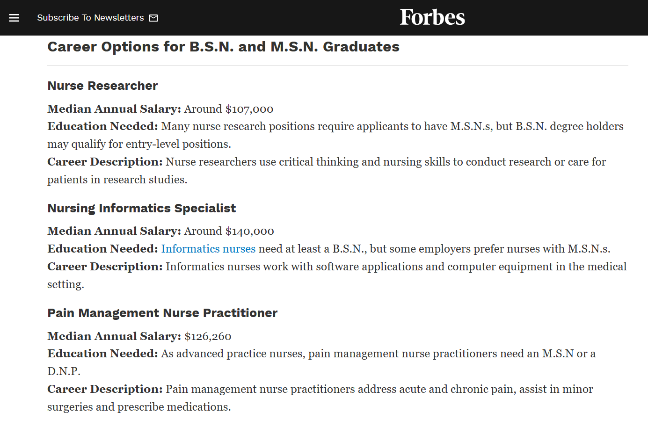The height and width of the screenshot is (427, 648).
Task: Click Education Needed label under Nurse Researcher
Action: tap(102, 126)
